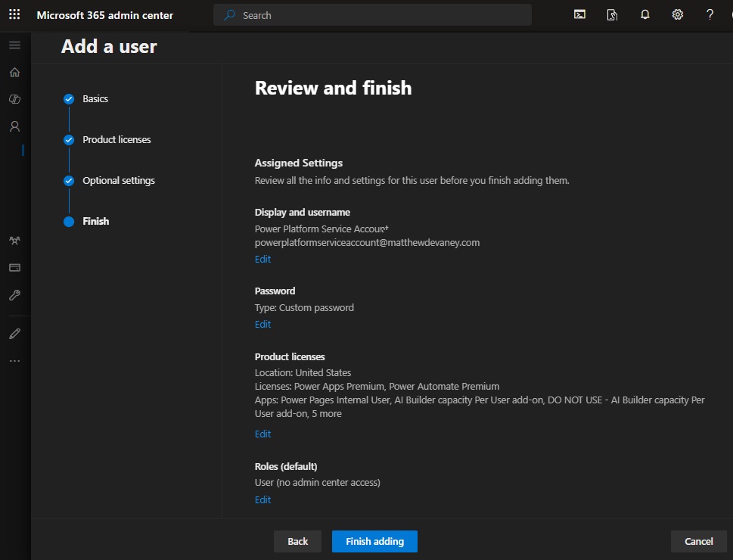Show all with ellipsis sidebar icon
Screen dimensions: 733x560
(x=14, y=361)
